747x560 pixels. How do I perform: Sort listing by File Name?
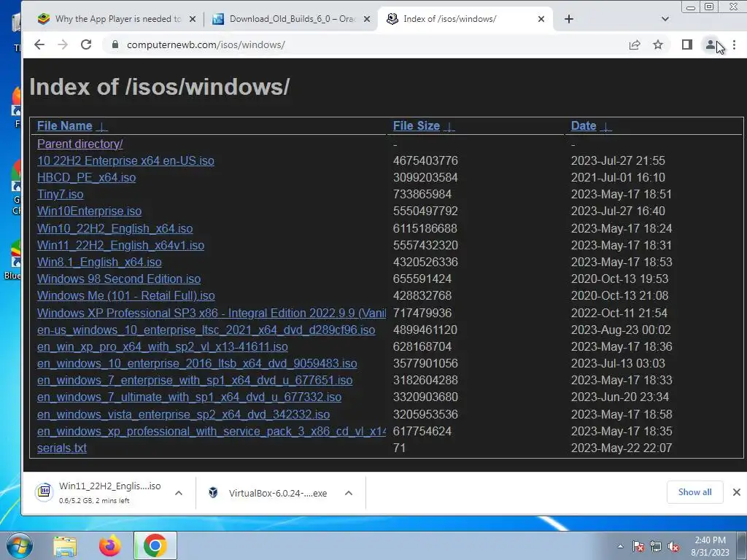65,125
